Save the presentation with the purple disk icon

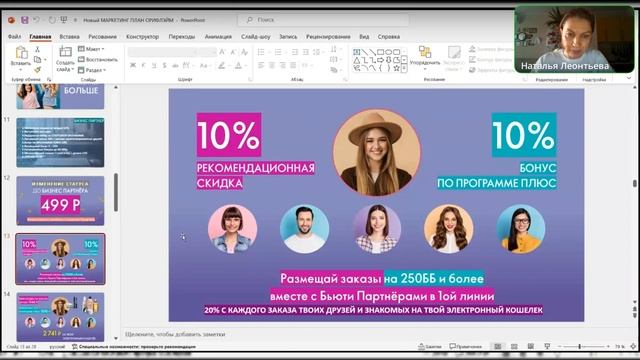25,20
